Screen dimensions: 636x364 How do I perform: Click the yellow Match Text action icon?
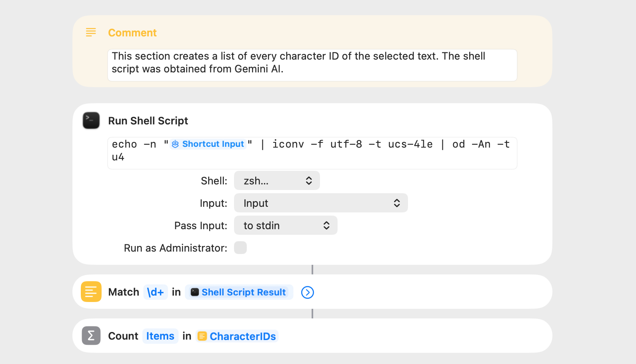(x=91, y=292)
